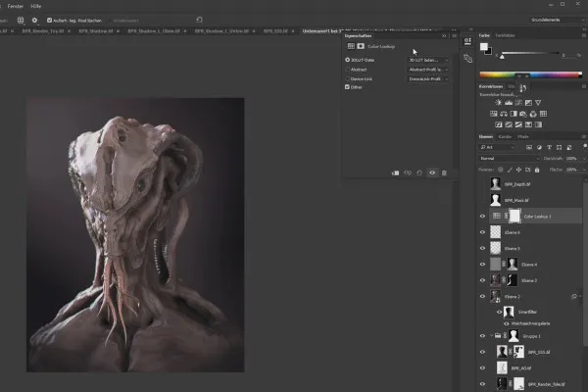Collapse the Gruppe 1 folder chevron

pyautogui.click(x=491, y=336)
